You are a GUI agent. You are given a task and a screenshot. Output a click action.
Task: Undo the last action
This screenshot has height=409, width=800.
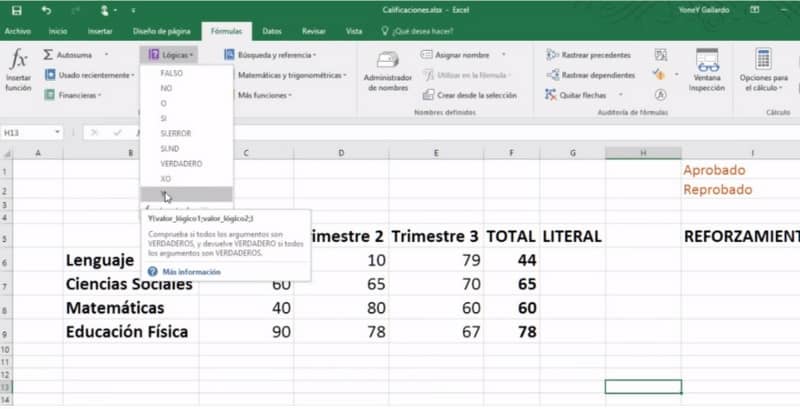(46, 10)
